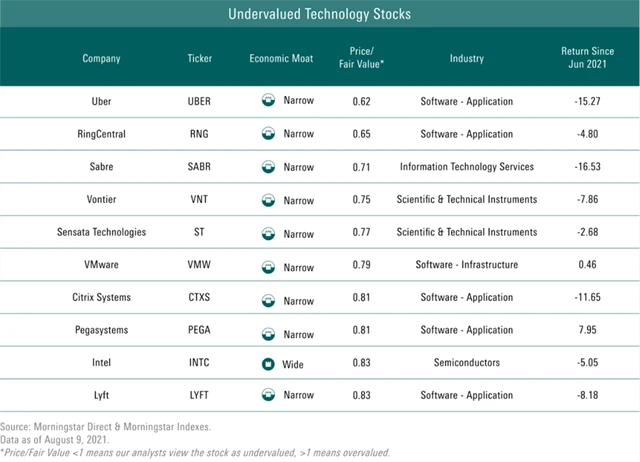Click the wide moat icon for Intel

click(x=268, y=364)
